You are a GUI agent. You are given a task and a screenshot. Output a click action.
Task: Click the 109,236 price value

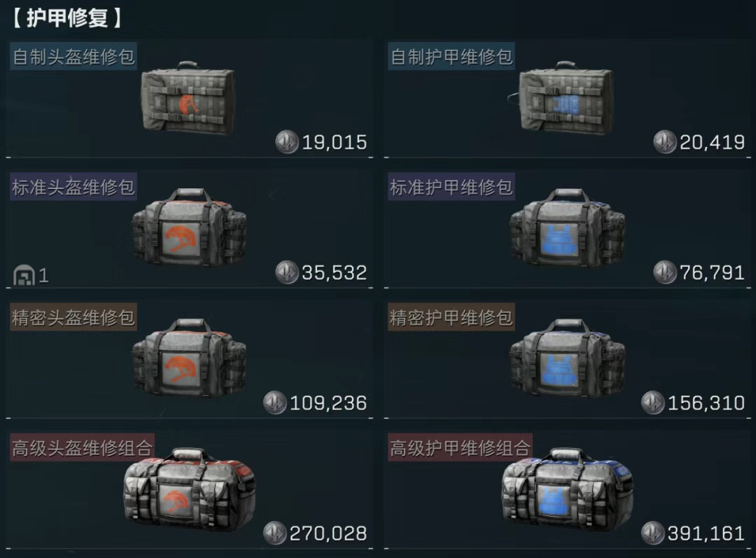click(328, 403)
